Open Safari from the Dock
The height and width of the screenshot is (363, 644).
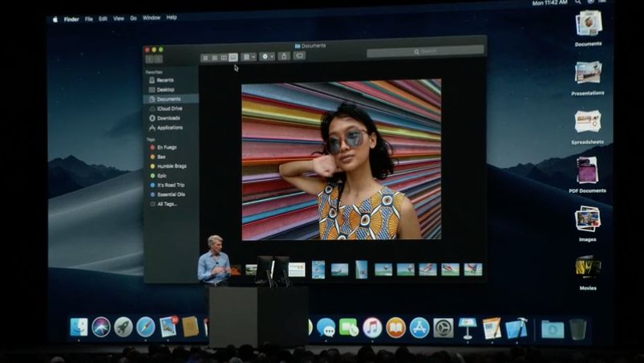click(145, 327)
